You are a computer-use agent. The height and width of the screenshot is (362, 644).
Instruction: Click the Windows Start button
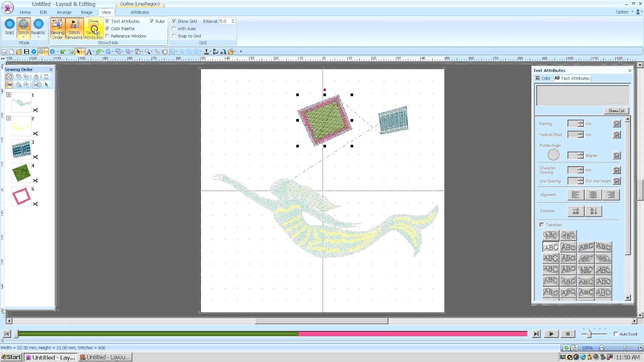(x=12, y=357)
